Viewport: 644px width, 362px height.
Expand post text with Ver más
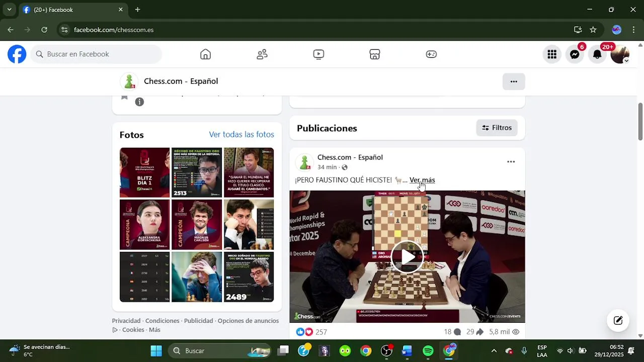coord(422,180)
